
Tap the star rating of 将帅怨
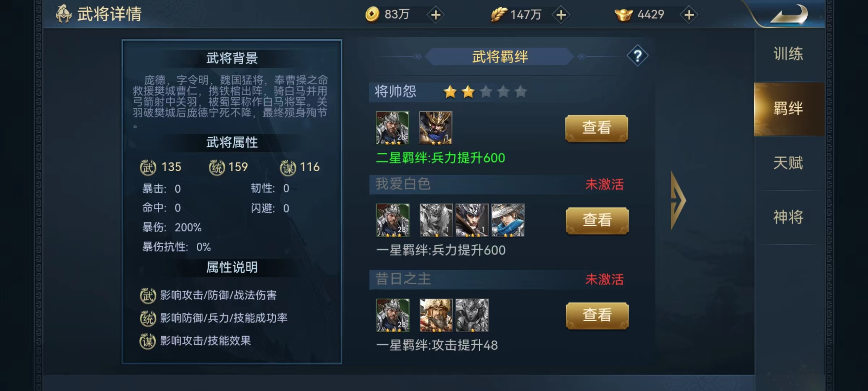(485, 92)
